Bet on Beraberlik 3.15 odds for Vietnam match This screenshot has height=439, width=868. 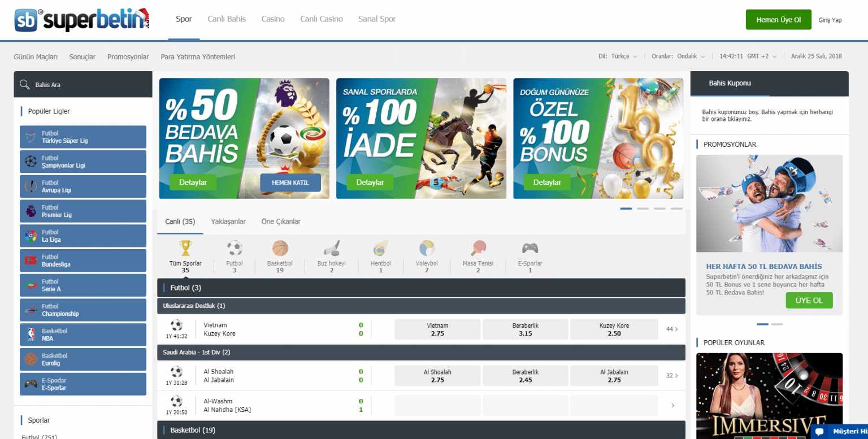point(525,329)
